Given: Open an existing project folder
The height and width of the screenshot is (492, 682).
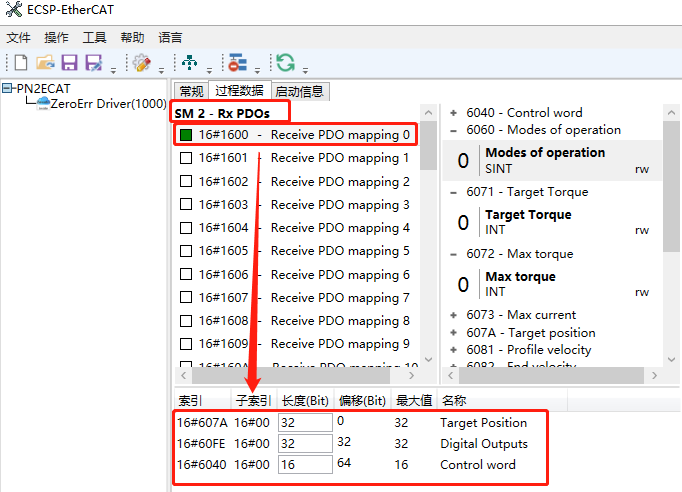Looking at the screenshot, I should pos(45,63).
